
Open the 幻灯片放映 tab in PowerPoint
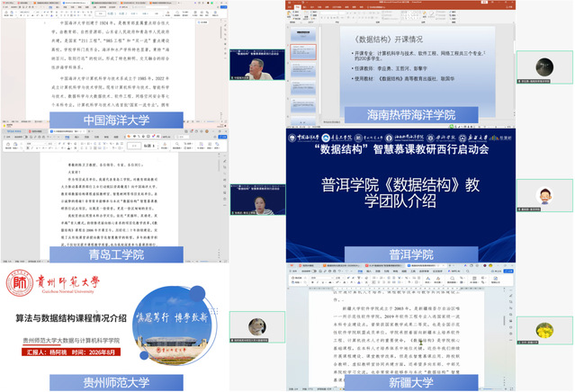click(337, 7)
